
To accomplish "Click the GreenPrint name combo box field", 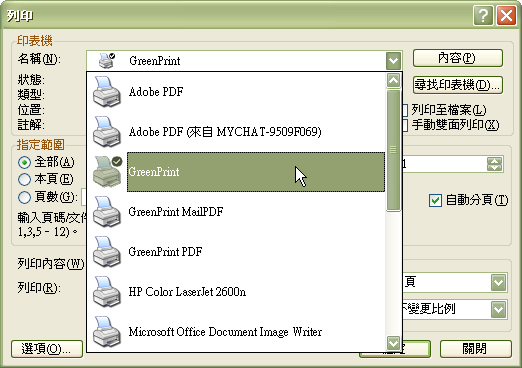I will point(244,61).
